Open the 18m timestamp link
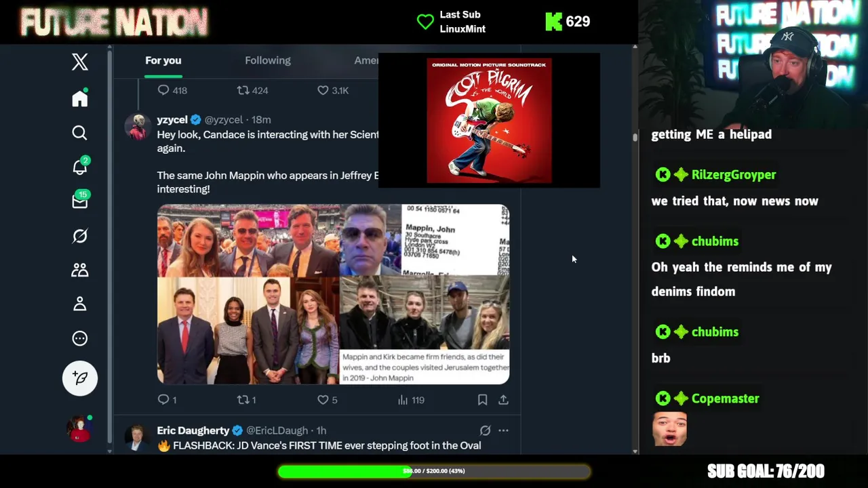 coord(261,119)
